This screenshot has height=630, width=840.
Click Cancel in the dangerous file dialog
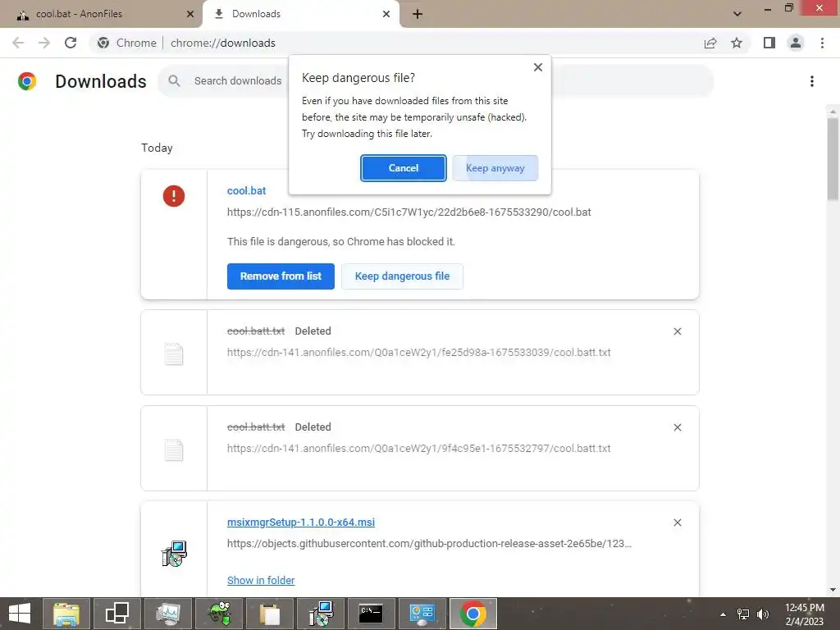click(404, 168)
